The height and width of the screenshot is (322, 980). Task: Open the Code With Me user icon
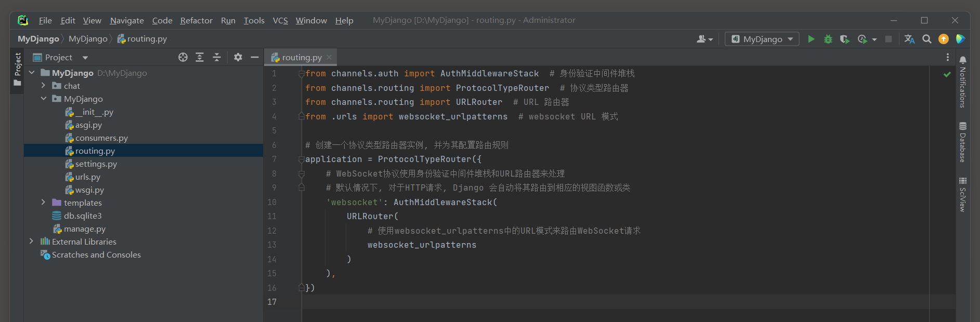pos(704,39)
